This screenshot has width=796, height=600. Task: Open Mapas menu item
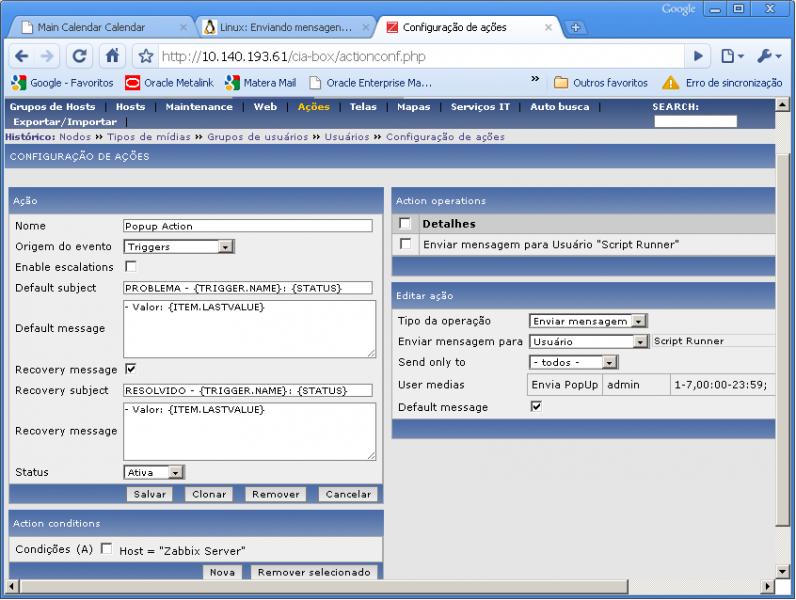[x=414, y=107]
